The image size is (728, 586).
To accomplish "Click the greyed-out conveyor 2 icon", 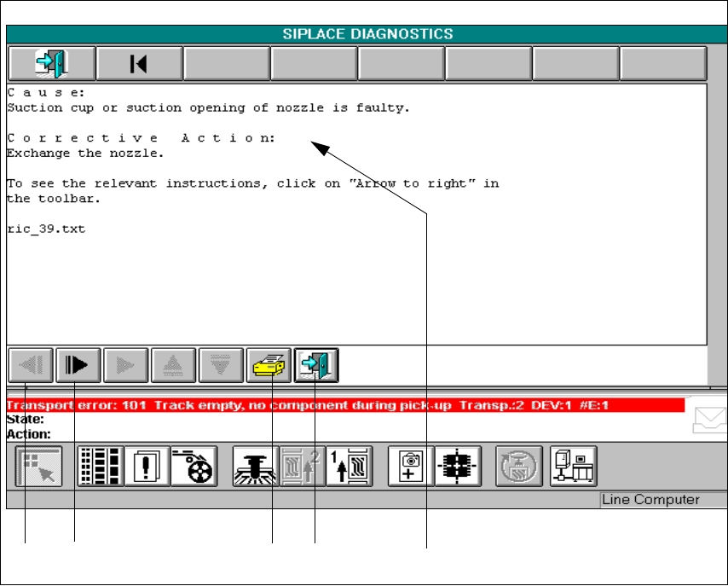I will pyautogui.click(x=303, y=467).
